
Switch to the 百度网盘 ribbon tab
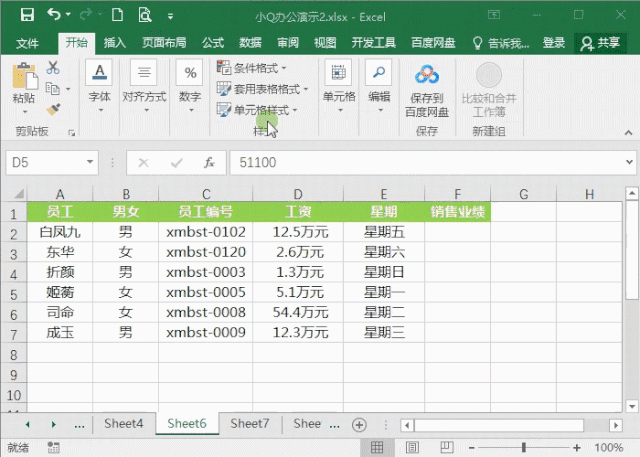tap(433, 42)
